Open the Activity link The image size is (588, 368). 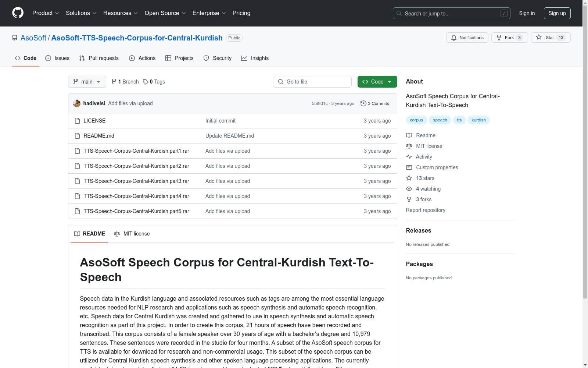coord(419,157)
